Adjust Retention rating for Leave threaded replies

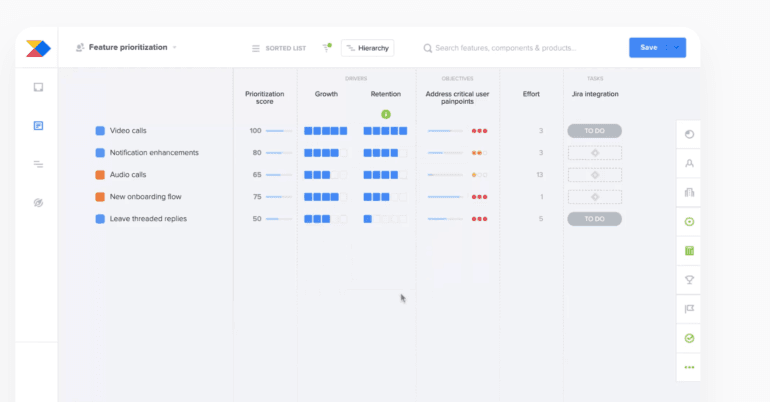tap(385, 219)
